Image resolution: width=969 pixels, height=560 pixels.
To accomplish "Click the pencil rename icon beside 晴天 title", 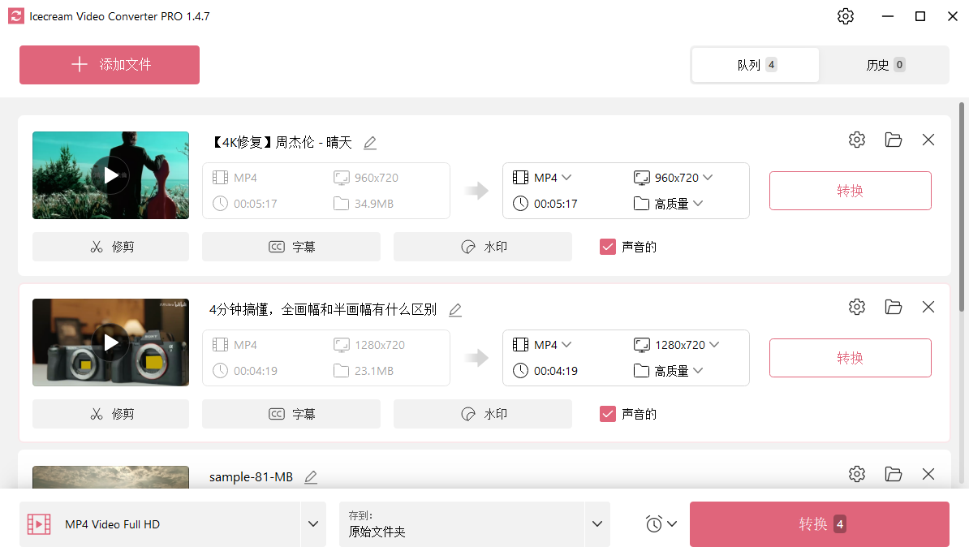I will coord(370,143).
